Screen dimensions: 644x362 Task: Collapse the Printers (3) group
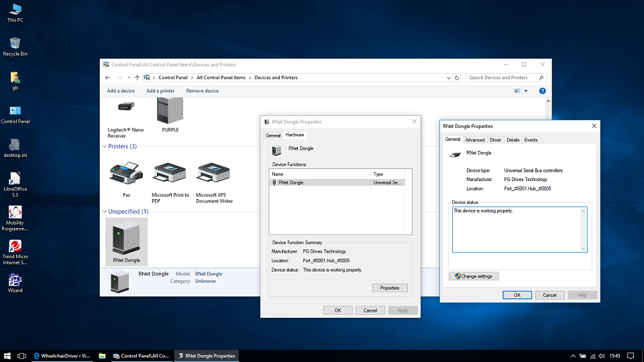105,146
